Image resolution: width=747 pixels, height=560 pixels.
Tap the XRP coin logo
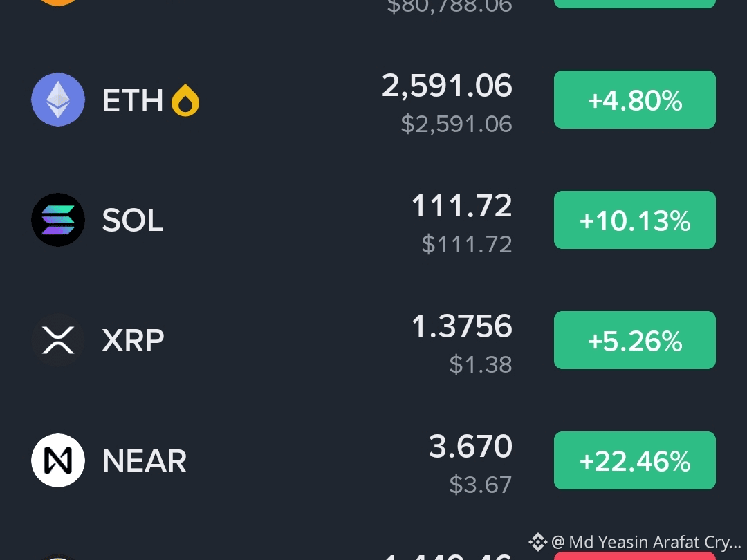(58, 340)
